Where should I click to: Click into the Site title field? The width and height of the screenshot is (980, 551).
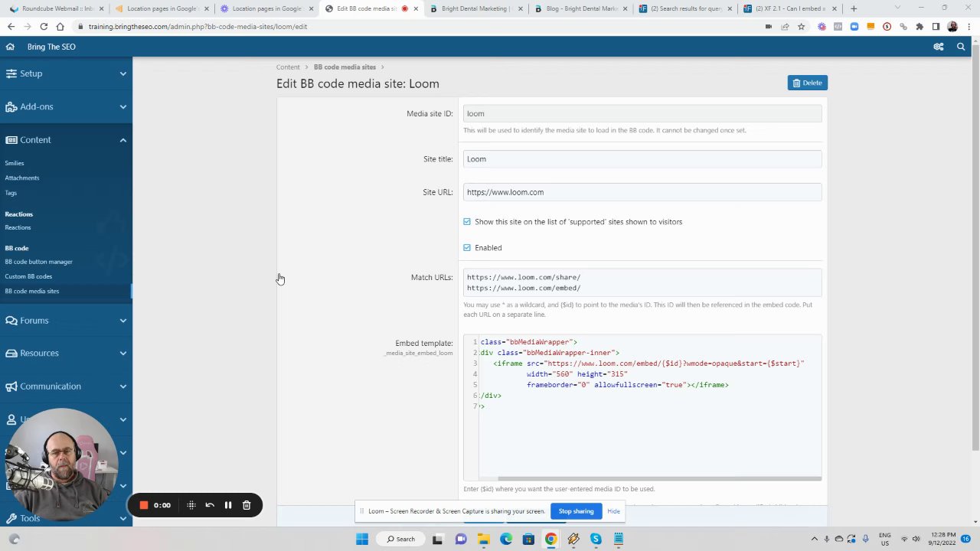click(642, 159)
